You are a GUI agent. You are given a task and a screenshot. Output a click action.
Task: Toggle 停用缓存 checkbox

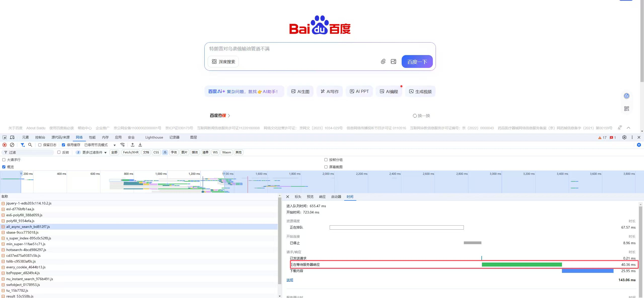(x=63, y=145)
